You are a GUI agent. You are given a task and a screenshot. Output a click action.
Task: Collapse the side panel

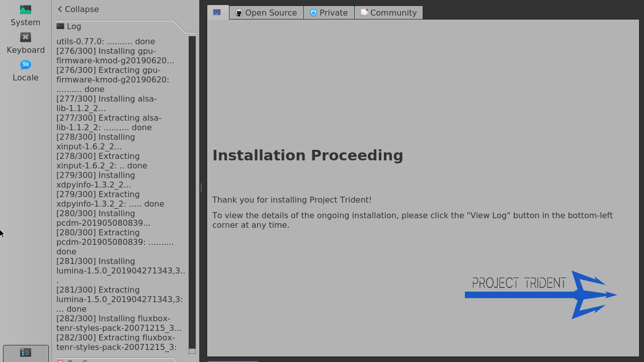click(78, 9)
